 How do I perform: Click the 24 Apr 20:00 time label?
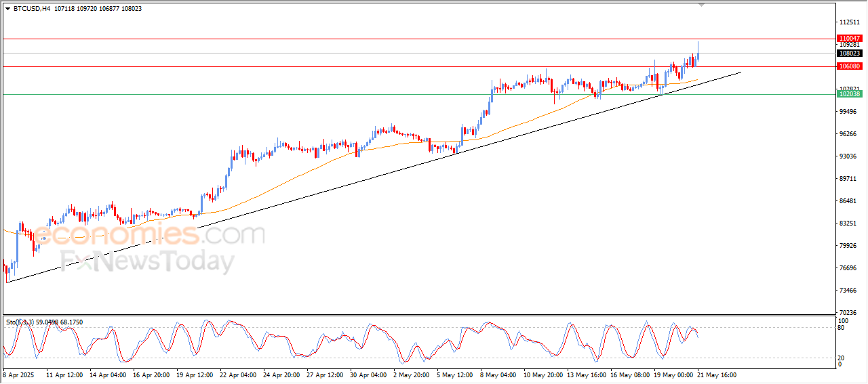click(281, 374)
